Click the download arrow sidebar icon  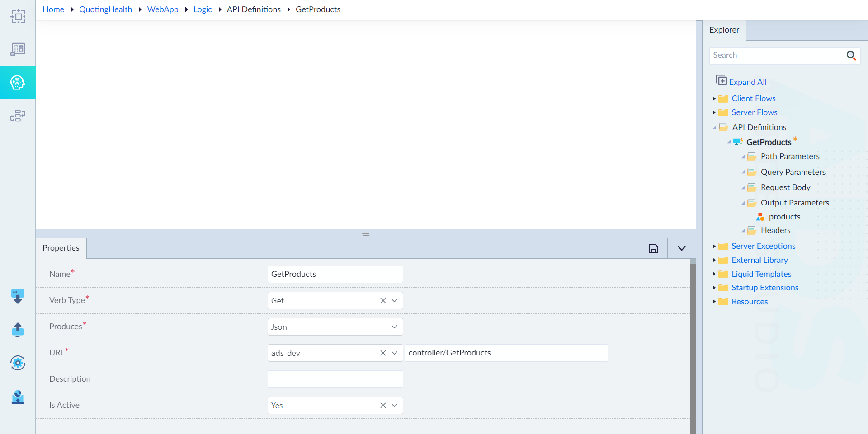(x=18, y=296)
